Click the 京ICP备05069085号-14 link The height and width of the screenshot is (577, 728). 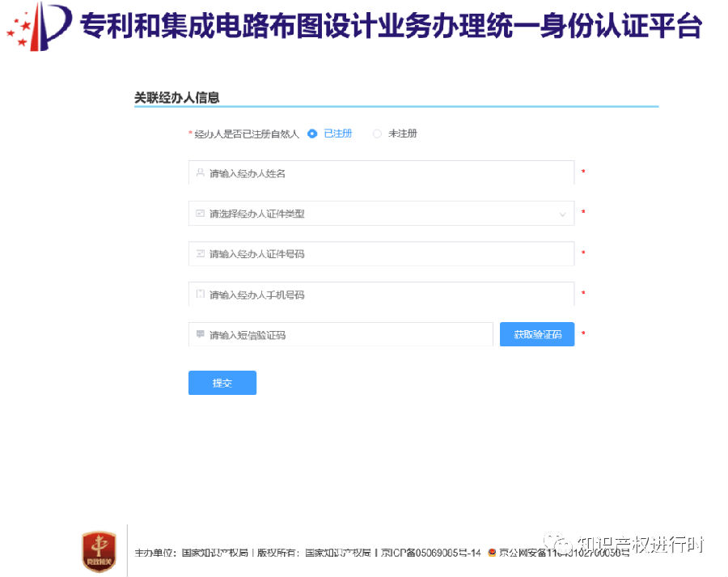431,553
